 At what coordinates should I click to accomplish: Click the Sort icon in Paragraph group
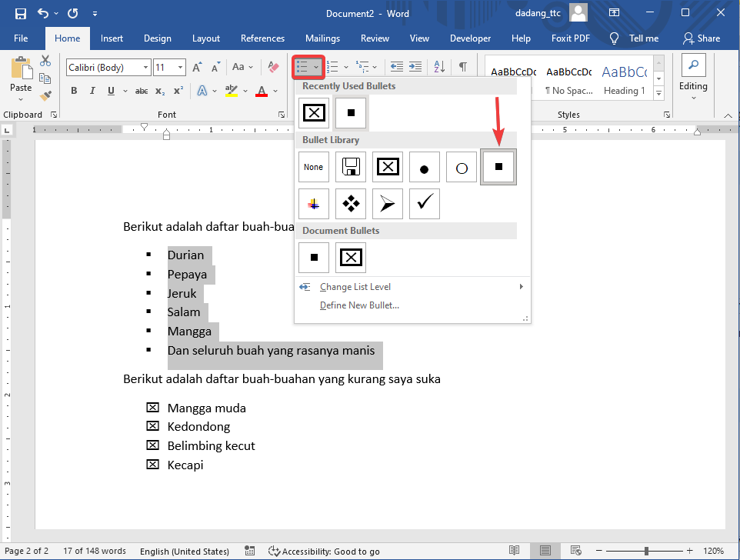click(439, 67)
